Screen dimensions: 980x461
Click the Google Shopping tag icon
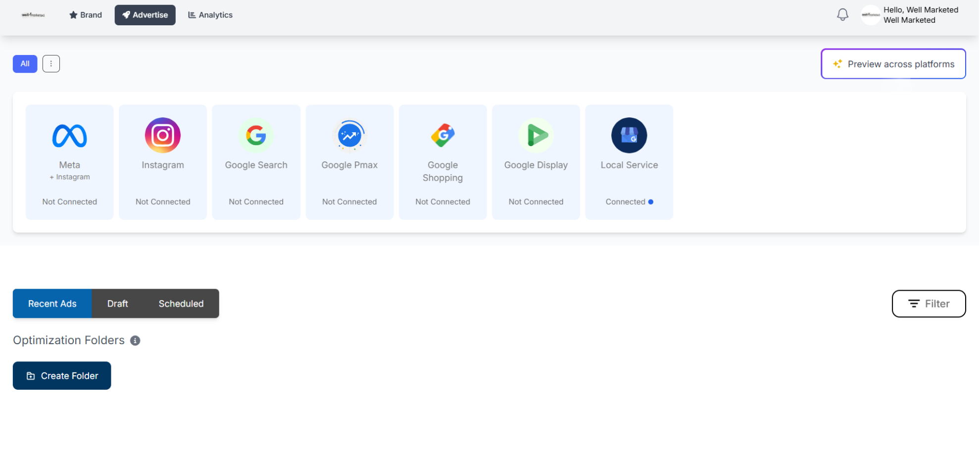442,135
